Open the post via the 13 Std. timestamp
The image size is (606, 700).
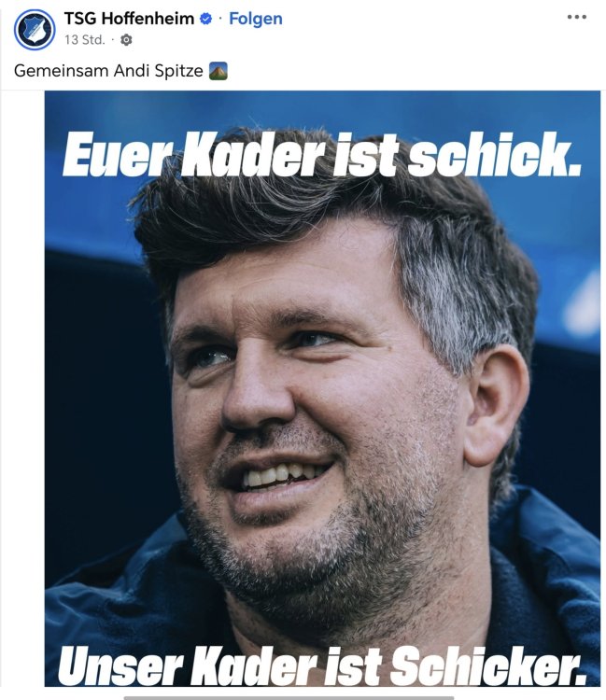[x=84, y=40]
